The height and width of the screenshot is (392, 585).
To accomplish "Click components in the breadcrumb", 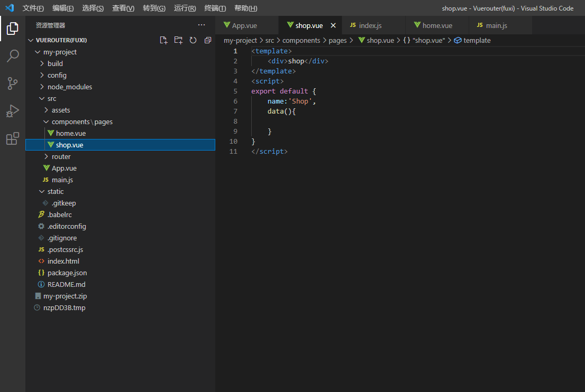I will pyautogui.click(x=301, y=40).
